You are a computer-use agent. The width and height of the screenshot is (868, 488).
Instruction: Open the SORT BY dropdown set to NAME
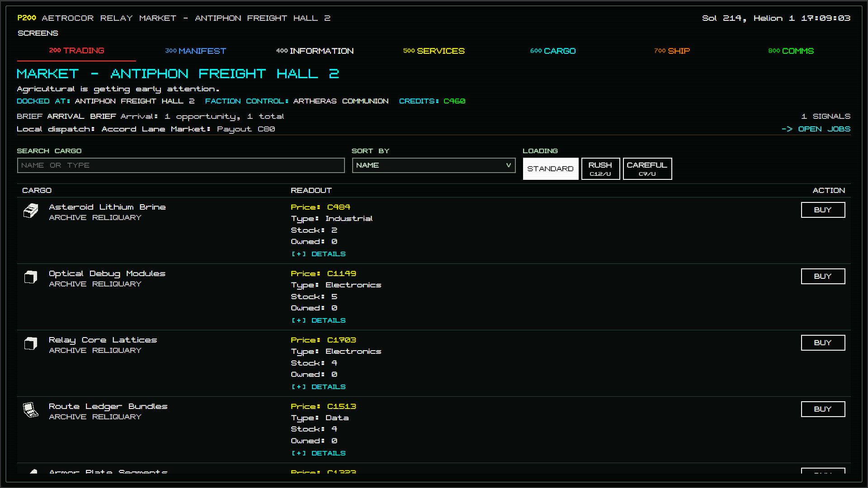434,165
